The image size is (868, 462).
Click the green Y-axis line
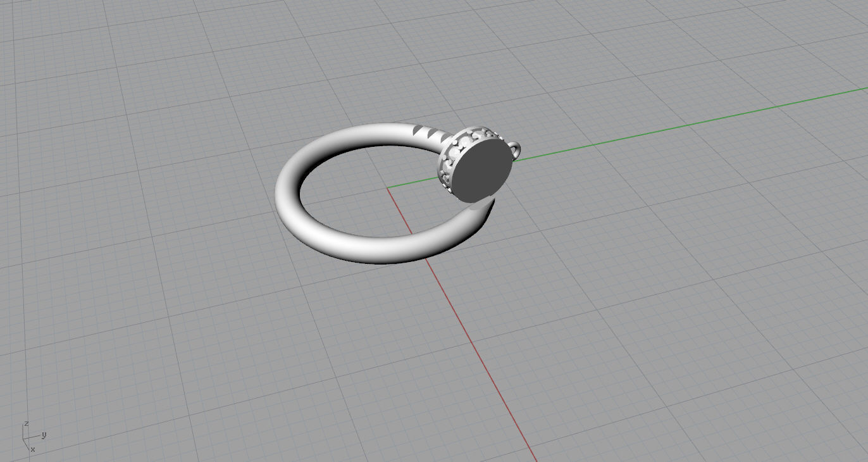point(690,124)
